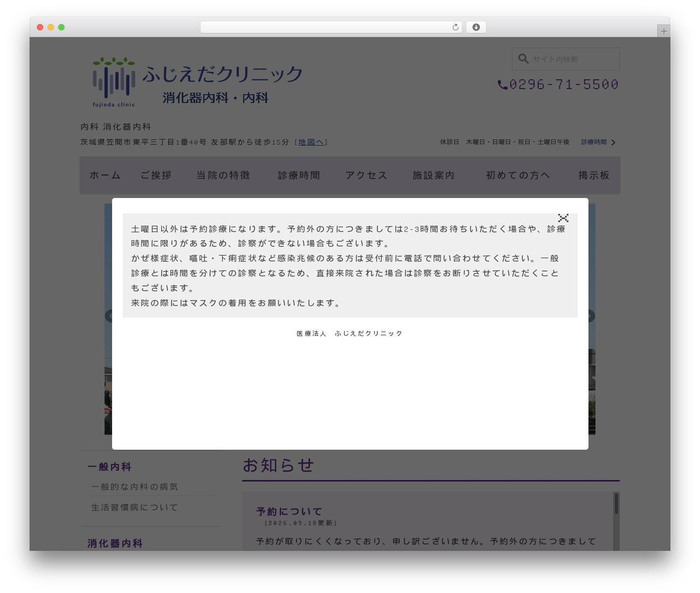The width and height of the screenshot is (700, 593).
Task: Click the 予約について notice heading
Action: coord(289,511)
